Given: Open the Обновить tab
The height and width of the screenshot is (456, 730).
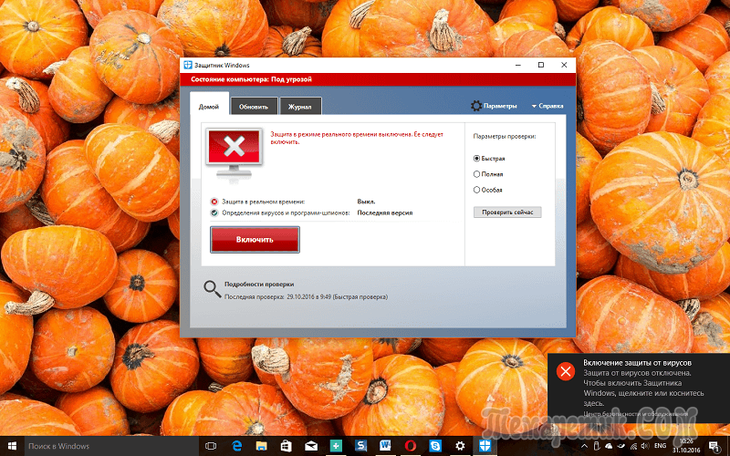Looking at the screenshot, I should tap(254, 106).
